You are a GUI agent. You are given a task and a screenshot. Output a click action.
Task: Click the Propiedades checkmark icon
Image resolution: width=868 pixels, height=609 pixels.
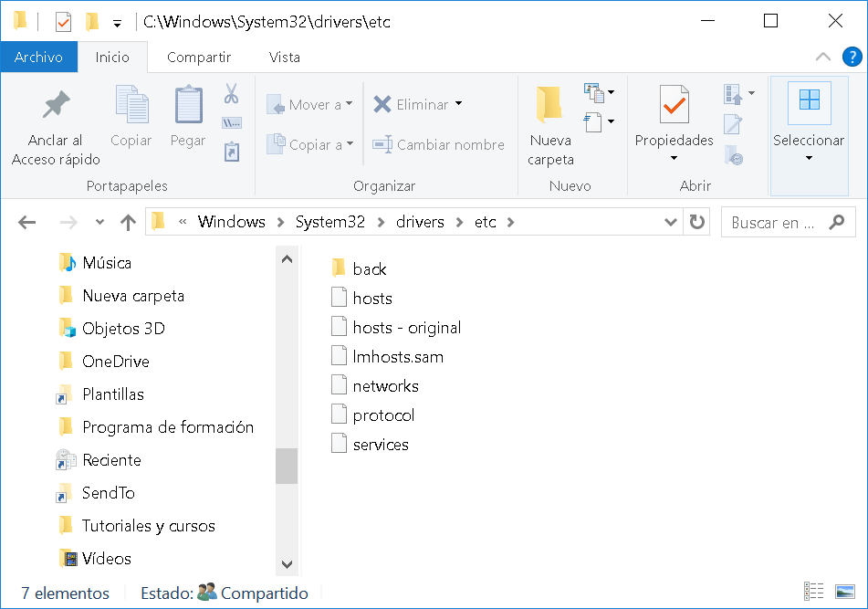click(675, 104)
